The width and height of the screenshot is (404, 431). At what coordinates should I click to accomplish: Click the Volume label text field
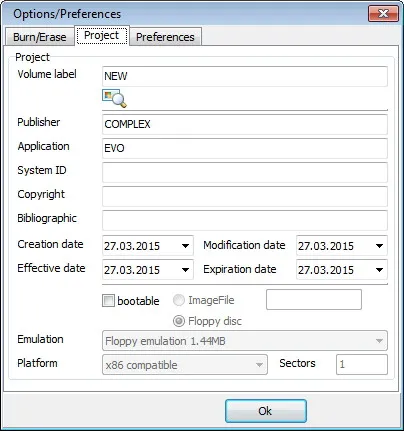click(245, 76)
